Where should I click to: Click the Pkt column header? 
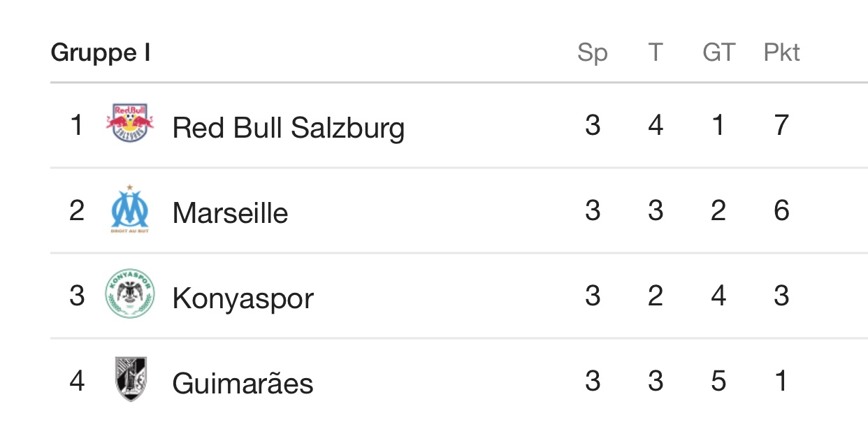(781, 52)
